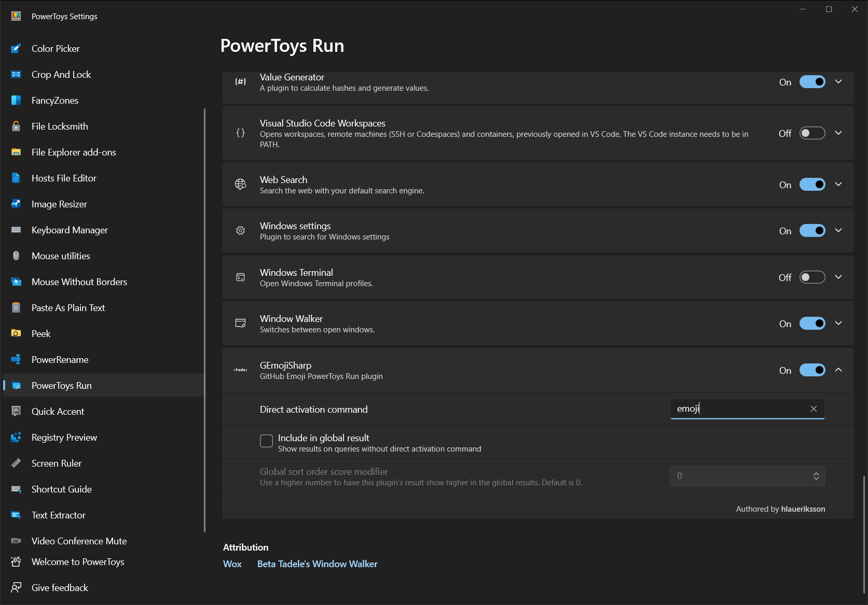The height and width of the screenshot is (605, 868).
Task: Expand the Window Walker plugin chevron
Action: click(x=838, y=323)
